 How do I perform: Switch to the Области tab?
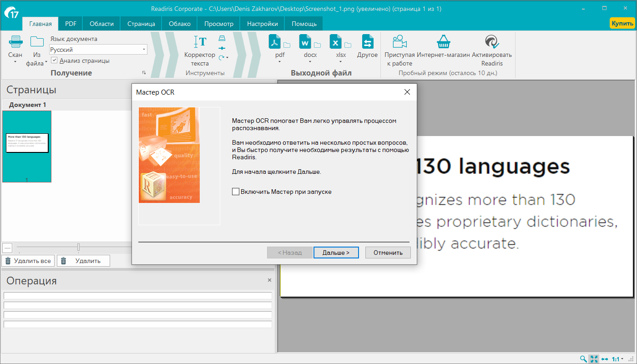click(101, 24)
